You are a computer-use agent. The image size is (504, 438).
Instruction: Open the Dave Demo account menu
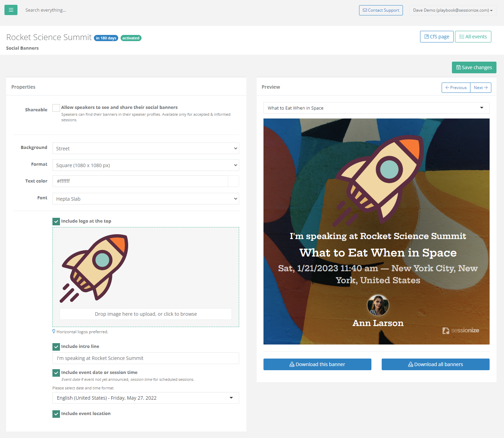click(452, 10)
